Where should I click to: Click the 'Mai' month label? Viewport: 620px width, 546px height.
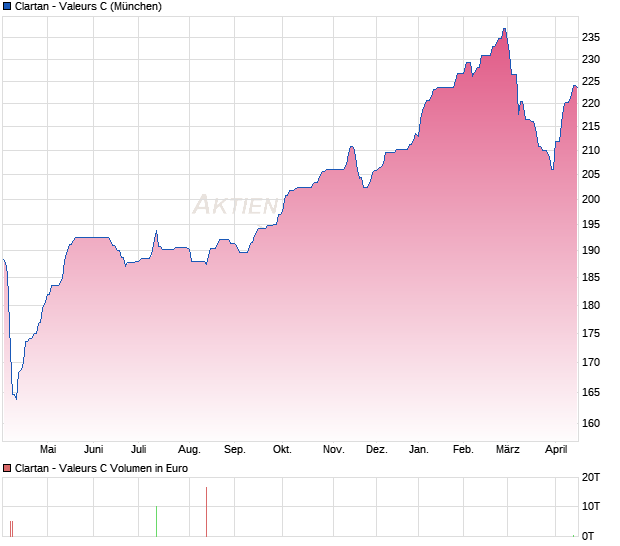coord(48,450)
